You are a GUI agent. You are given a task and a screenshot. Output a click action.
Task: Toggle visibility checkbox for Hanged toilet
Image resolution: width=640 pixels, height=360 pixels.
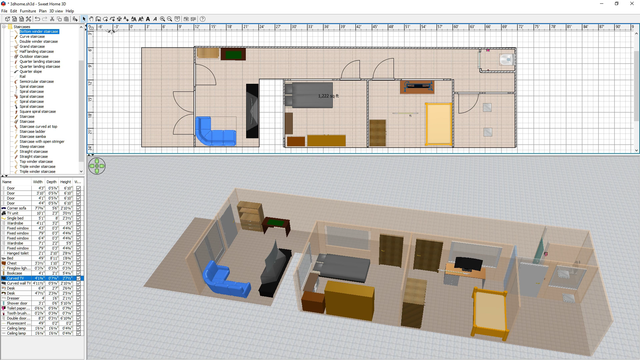click(x=78, y=253)
